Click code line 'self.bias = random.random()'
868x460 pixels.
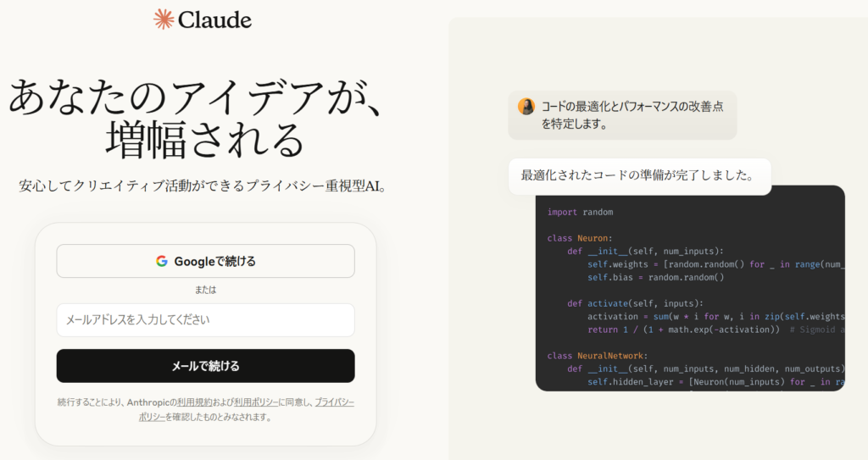click(655, 277)
